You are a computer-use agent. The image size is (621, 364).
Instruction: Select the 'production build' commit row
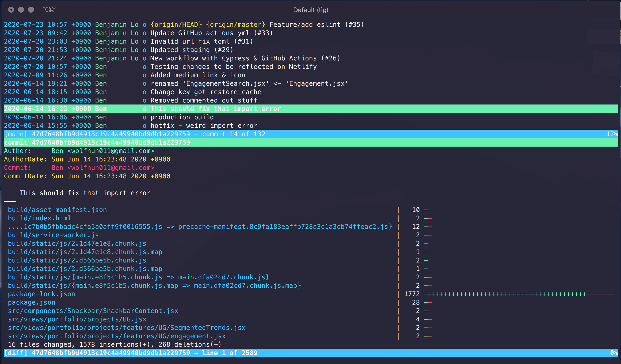(182, 117)
